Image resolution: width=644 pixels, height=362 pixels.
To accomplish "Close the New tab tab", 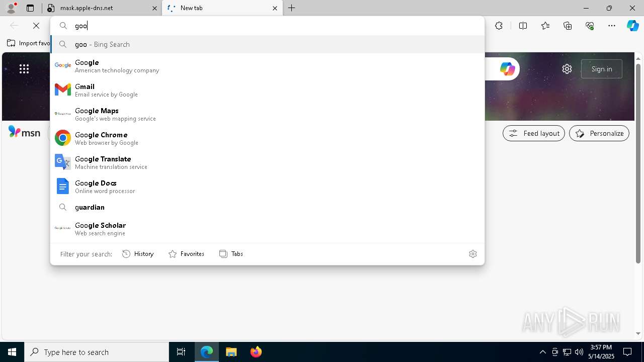I will [x=275, y=8].
